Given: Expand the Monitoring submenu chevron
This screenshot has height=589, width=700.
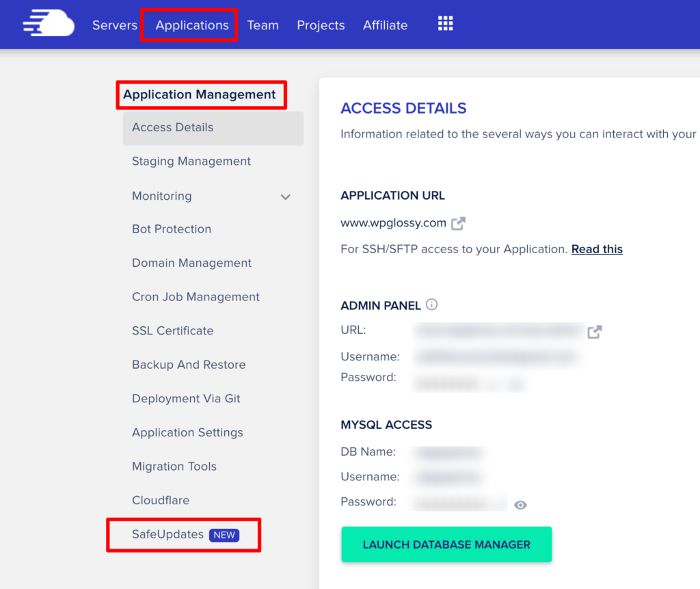Looking at the screenshot, I should 285,196.
